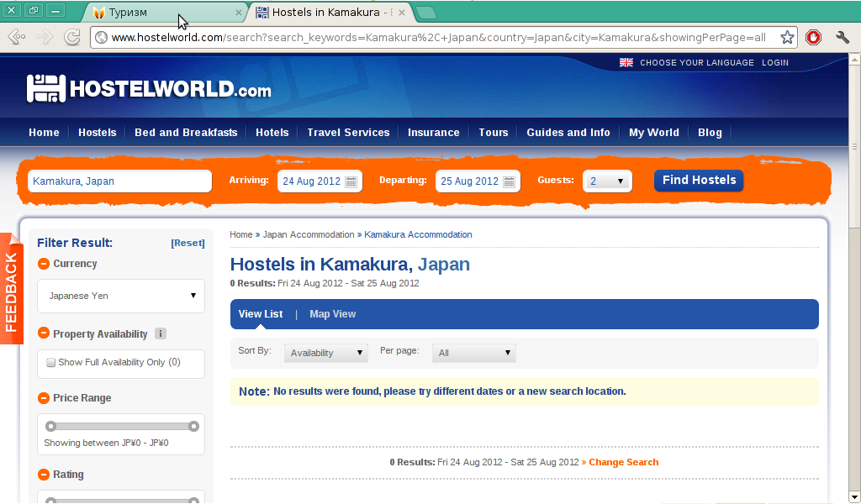Screen dimensions: 861x504
Task: Click the Reset filters link
Action: 188,243
